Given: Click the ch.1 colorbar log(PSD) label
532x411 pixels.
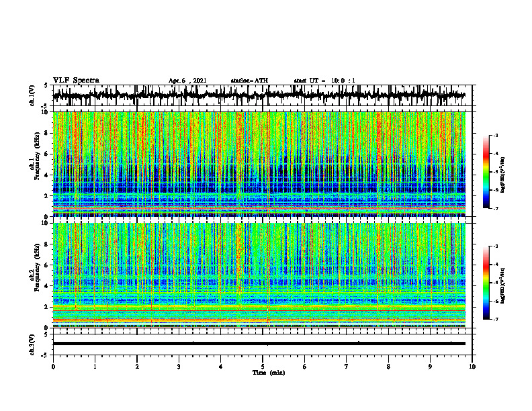Looking at the screenshot, I should pos(503,175).
